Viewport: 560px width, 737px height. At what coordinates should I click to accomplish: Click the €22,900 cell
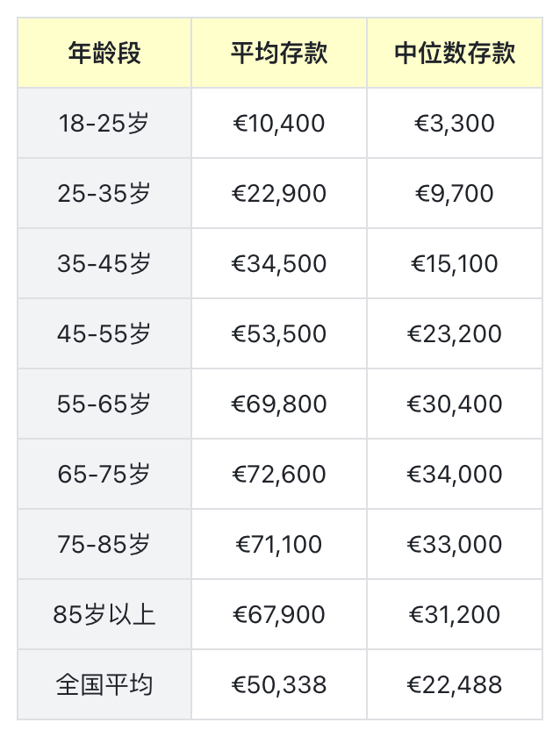[279, 194]
